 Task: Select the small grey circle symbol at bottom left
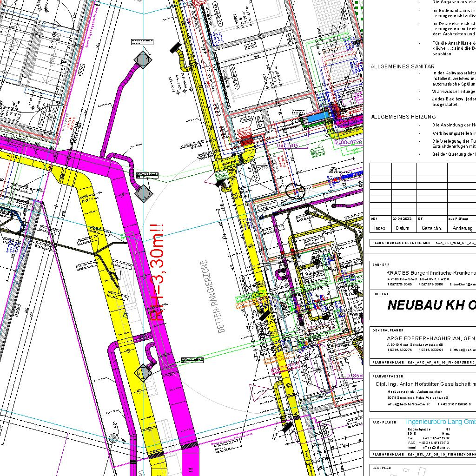click(113, 438)
